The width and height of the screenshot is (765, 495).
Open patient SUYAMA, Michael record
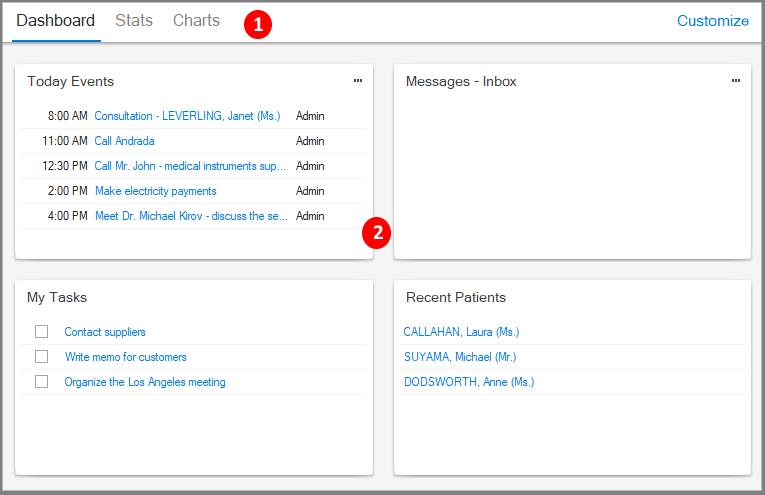(460, 357)
